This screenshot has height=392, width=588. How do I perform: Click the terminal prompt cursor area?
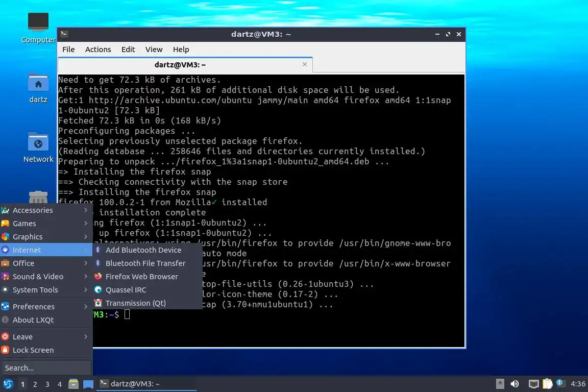(x=127, y=314)
